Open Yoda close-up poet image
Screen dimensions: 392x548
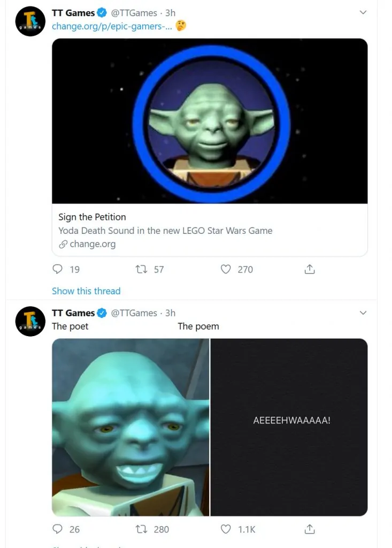click(x=130, y=427)
